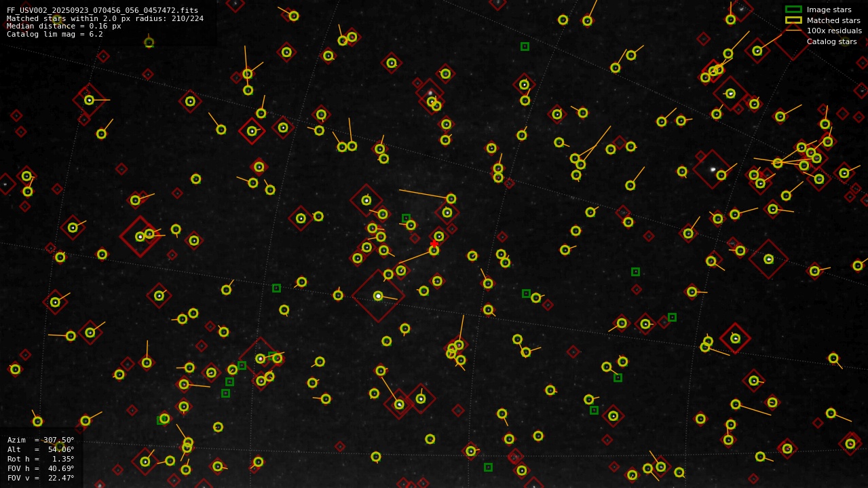Image resolution: width=868 pixels, height=488 pixels.
Task: Click the "Azim = 307.50°" readout
Action: [41, 440]
